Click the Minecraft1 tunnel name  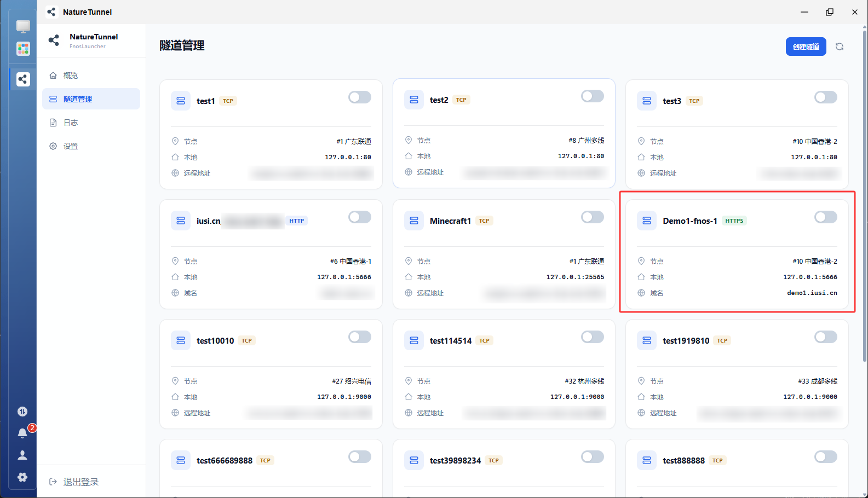point(450,221)
